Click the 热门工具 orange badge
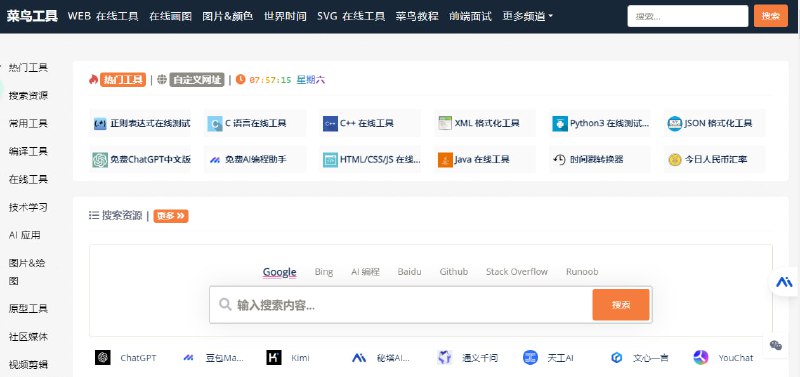Screen dimensions: 800x377 (123, 80)
